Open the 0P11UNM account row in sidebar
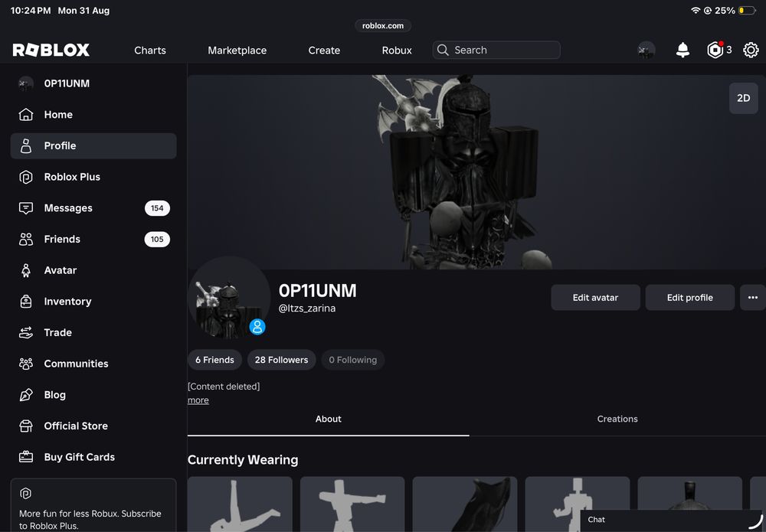This screenshot has width=766, height=532. (93, 83)
